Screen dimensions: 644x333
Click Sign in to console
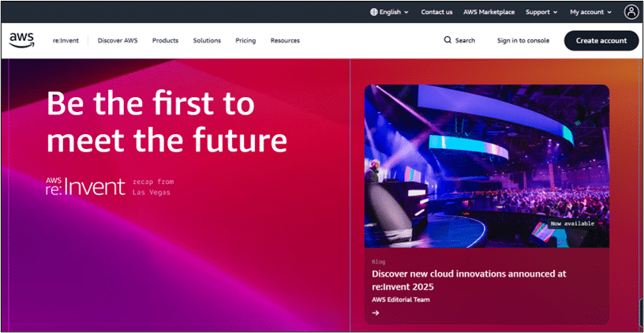click(x=523, y=40)
